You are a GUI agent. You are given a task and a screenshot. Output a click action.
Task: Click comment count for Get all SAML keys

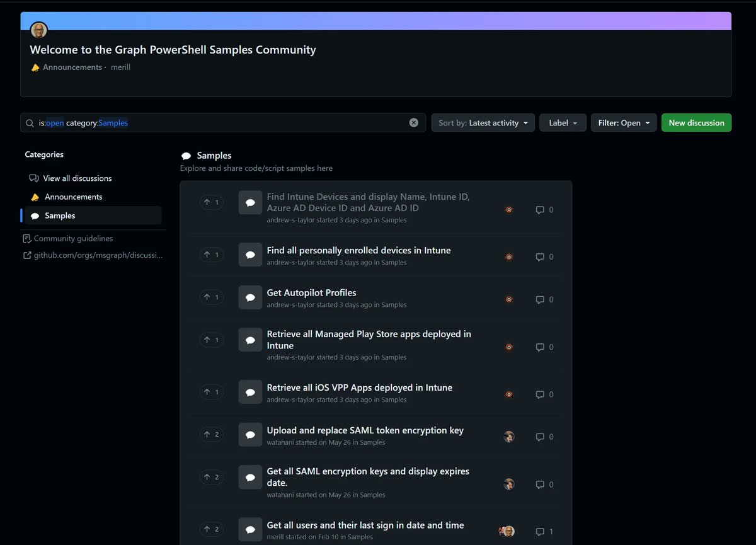pos(544,485)
